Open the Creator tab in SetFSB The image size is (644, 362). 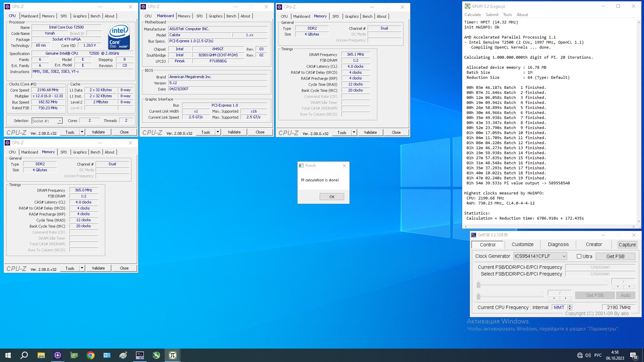(x=594, y=245)
